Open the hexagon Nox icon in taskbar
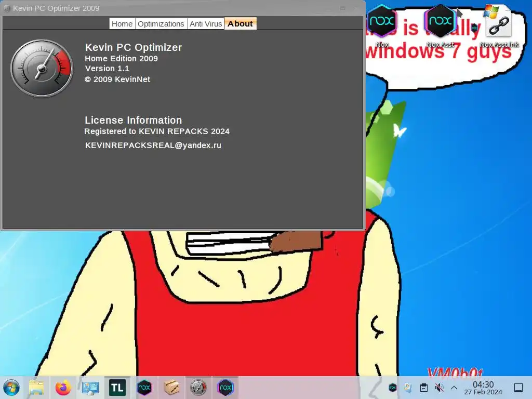The image size is (532, 399). [x=225, y=388]
